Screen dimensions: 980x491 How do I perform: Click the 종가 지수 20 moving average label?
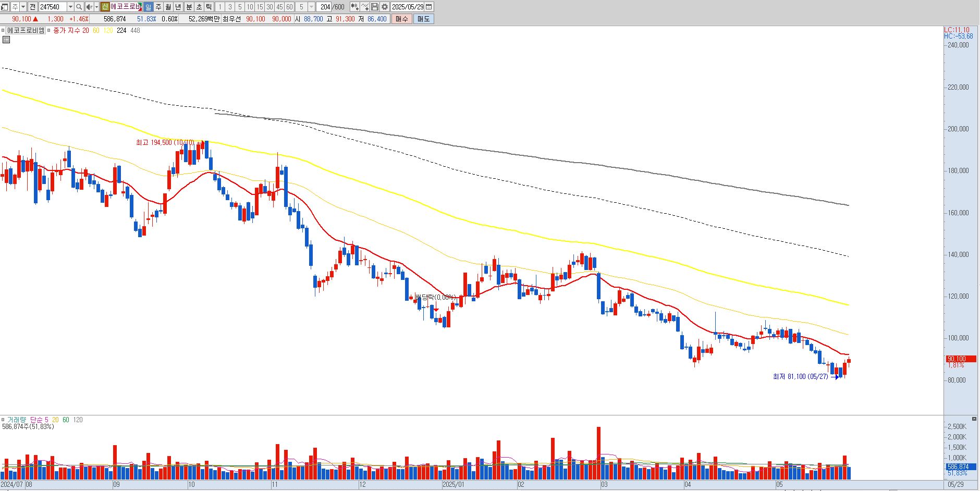71,30
